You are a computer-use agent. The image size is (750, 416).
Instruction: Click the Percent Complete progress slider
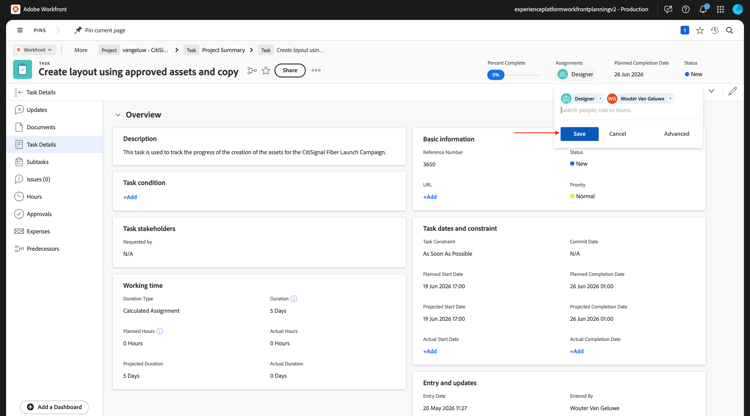(514, 75)
